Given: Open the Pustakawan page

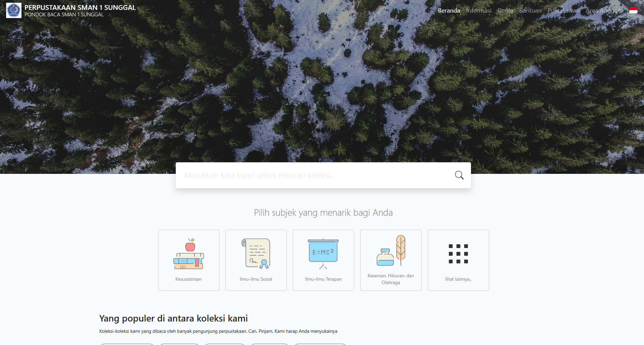Looking at the screenshot, I should 563,11.
